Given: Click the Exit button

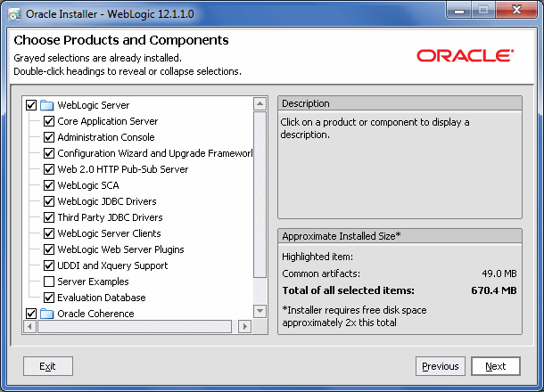Looking at the screenshot, I should (x=48, y=366).
